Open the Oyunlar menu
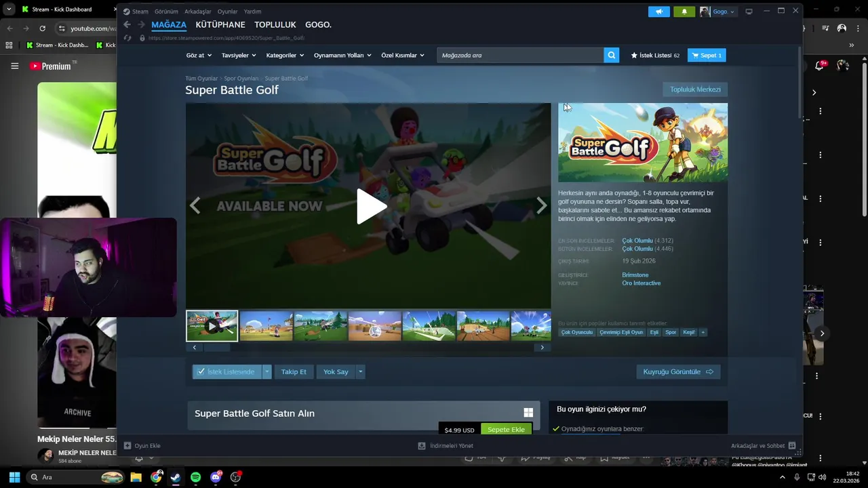This screenshot has height=488, width=868. (x=227, y=12)
